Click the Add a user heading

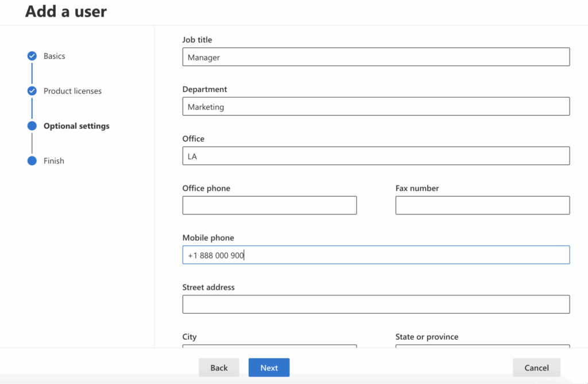pyautogui.click(x=65, y=11)
